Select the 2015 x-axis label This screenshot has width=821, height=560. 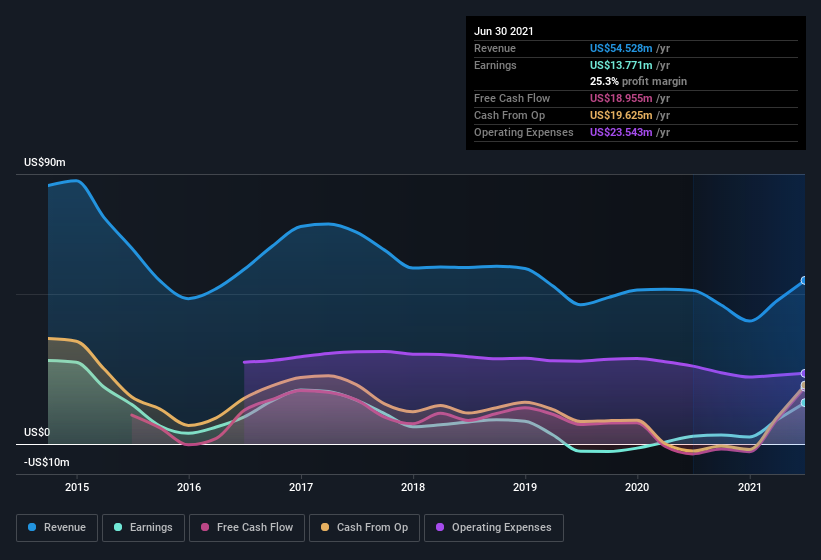(77, 487)
